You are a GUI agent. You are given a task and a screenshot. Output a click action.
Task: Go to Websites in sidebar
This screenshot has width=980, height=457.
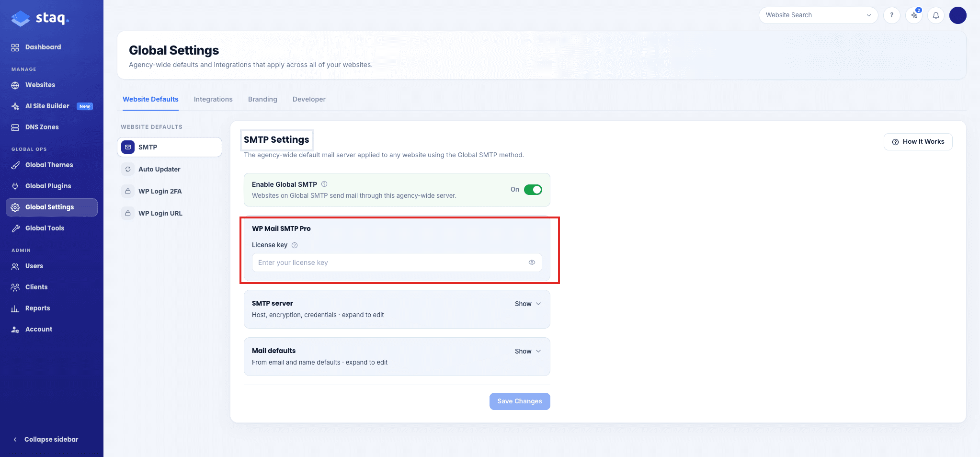pos(52,85)
